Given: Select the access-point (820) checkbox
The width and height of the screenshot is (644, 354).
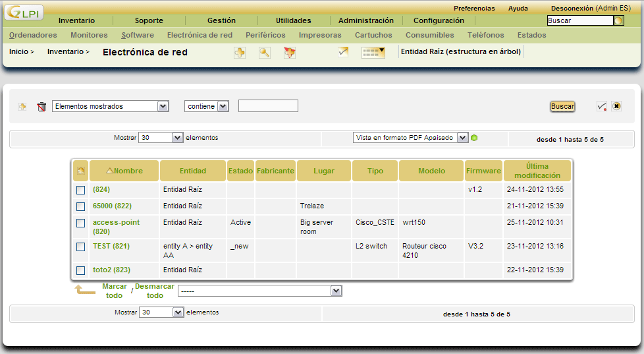Looking at the screenshot, I should [x=81, y=223].
